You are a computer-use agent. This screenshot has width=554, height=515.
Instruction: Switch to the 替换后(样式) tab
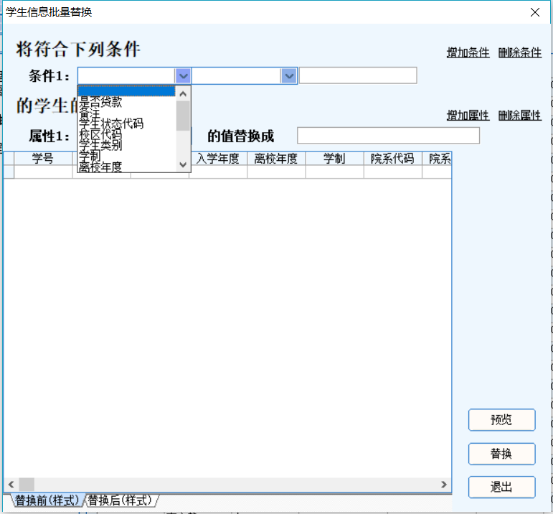(120, 500)
